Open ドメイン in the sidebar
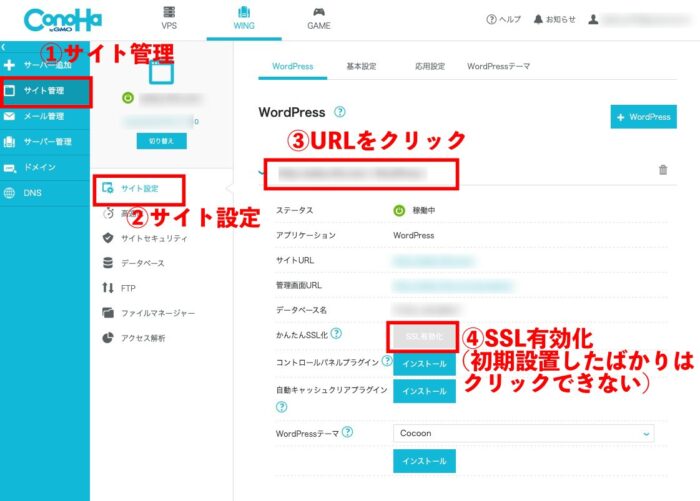The image size is (700, 501). [45, 167]
